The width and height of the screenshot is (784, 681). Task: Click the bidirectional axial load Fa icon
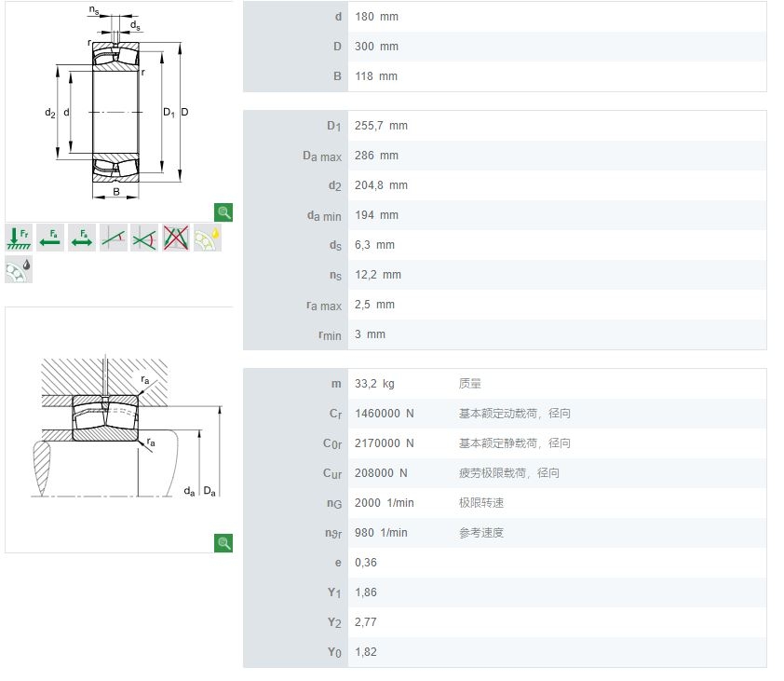pos(82,238)
